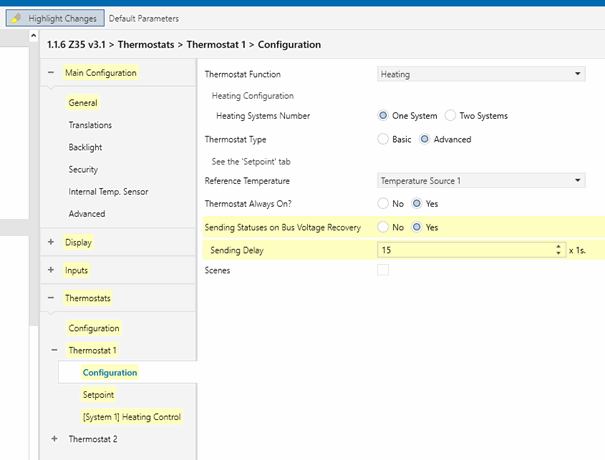Click the Highlight Changes marker icon
This screenshot has width=605, height=460.
coord(16,18)
